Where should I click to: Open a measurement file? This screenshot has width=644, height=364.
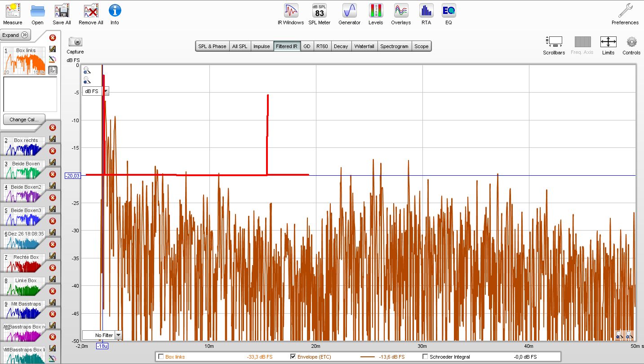click(37, 13)
